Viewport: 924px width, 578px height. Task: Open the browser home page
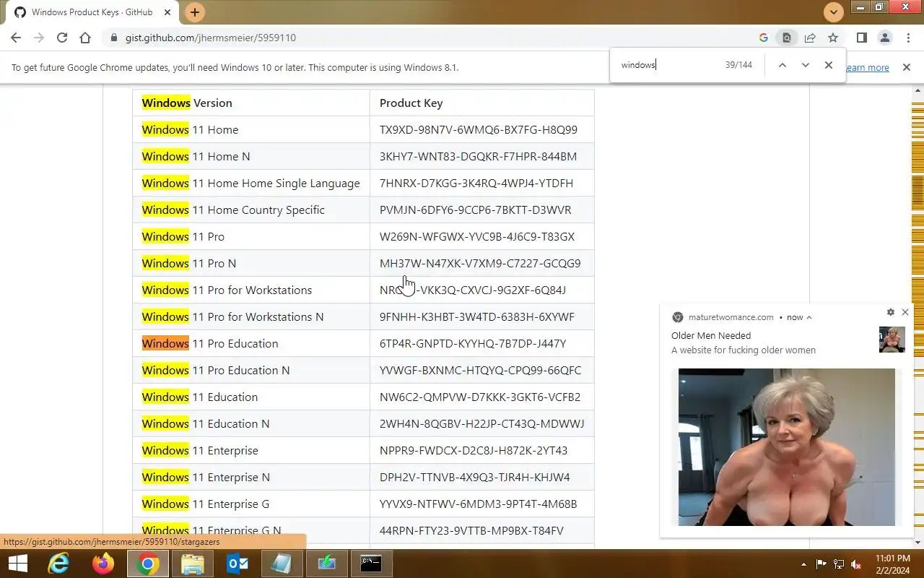click(85, 38)
